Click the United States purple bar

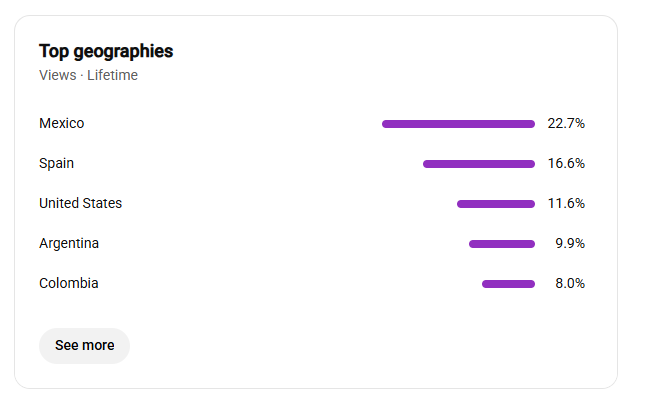pos(496,204)
